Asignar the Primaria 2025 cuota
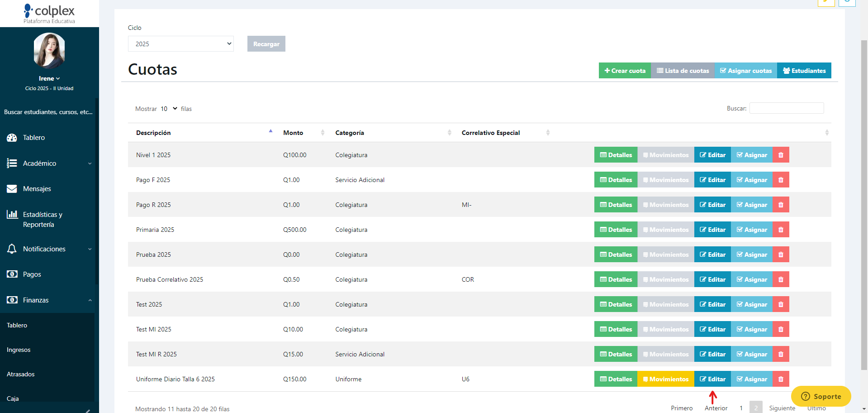 (751, 230)
